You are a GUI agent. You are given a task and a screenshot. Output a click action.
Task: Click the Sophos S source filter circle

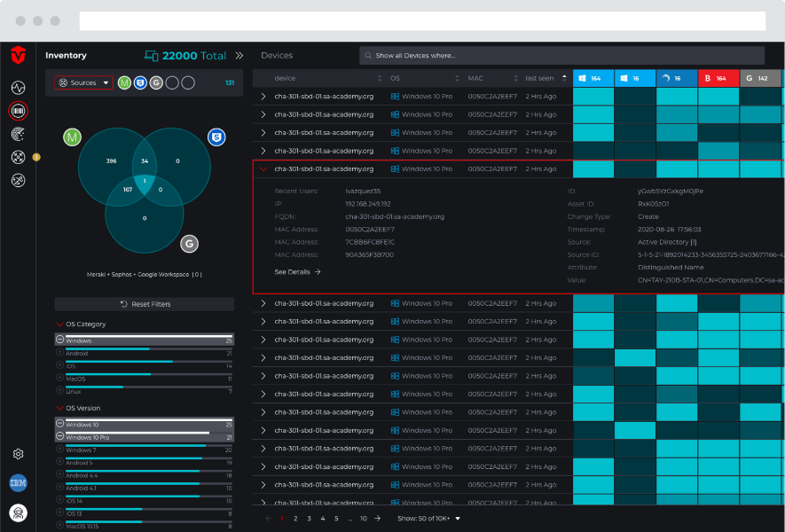[141, 82]
